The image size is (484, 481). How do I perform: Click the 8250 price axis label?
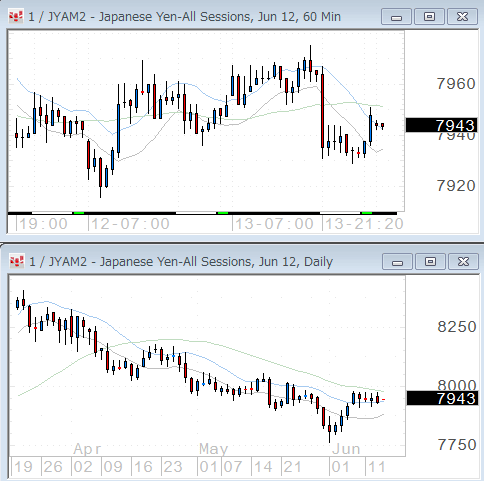point(457,327)
